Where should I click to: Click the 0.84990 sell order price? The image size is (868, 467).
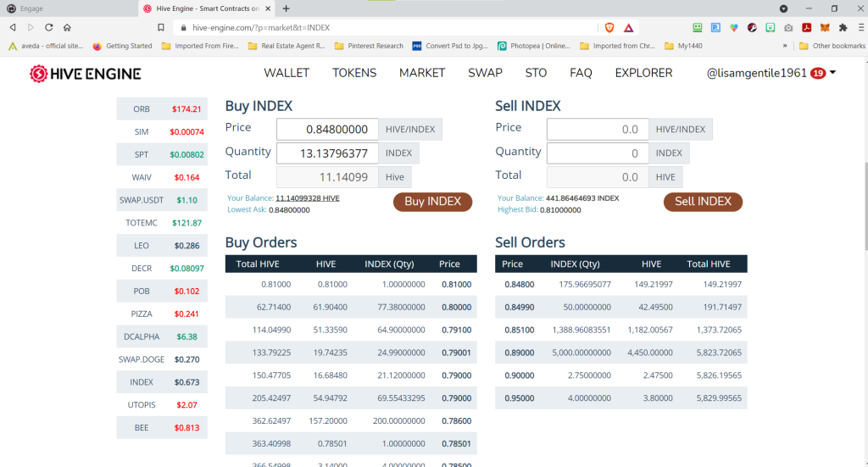pos(520,307)
